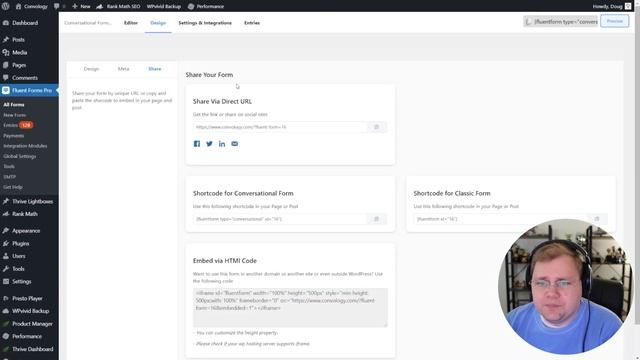
Task: Share the form on LinkedIn
Action: (222, 144)
